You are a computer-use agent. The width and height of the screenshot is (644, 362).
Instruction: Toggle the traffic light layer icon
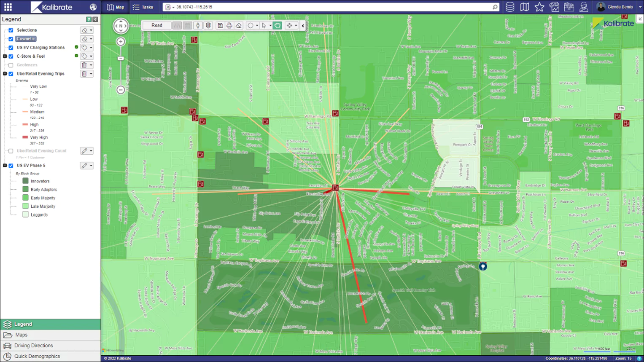point(208,26)
